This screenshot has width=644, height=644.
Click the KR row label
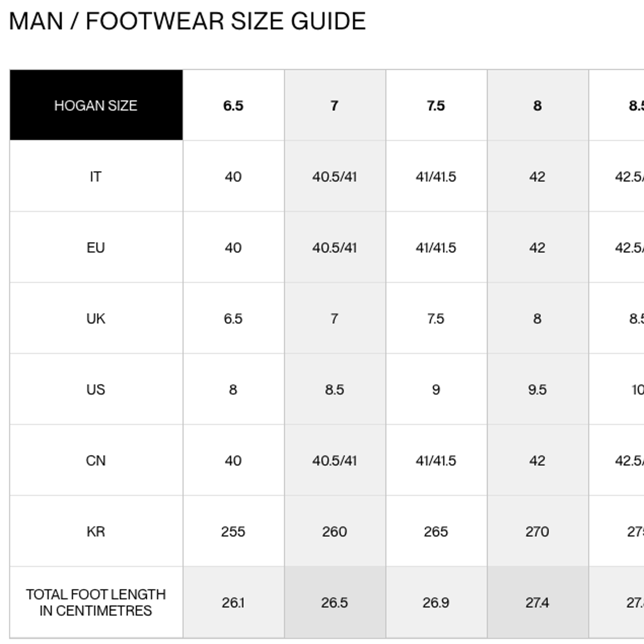[96, 532]
